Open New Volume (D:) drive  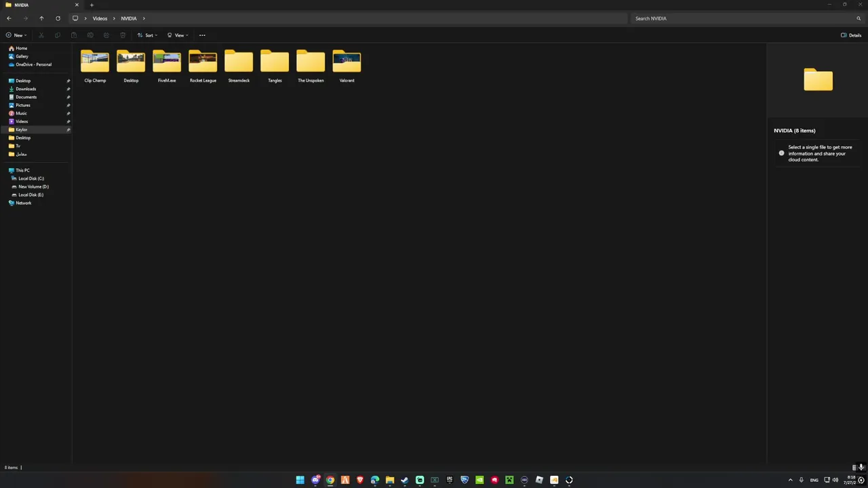(33, 186)
